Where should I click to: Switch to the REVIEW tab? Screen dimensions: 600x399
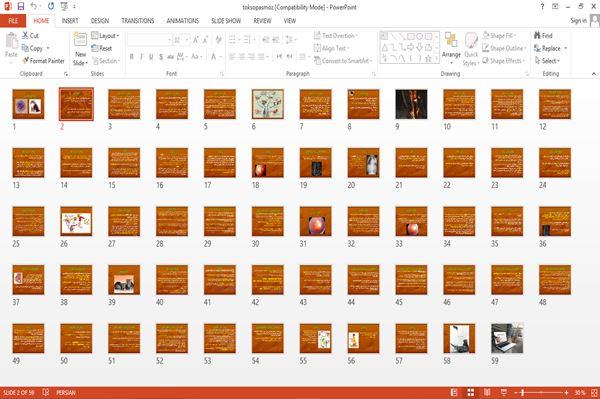pos(262,21)
